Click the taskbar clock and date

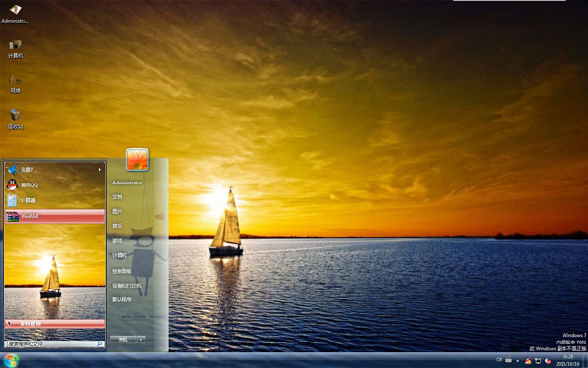tap(567, 360)
